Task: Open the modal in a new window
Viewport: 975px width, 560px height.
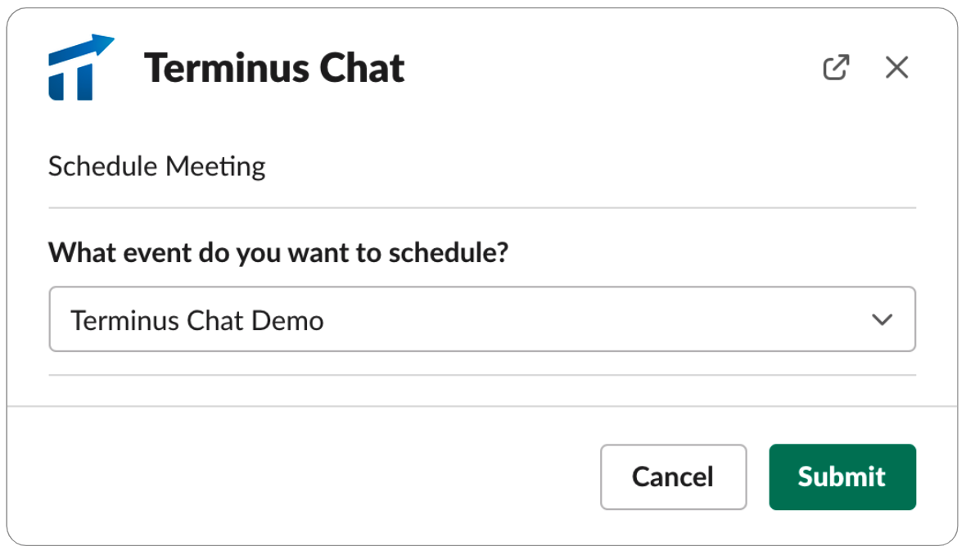Action: (836, 67)
